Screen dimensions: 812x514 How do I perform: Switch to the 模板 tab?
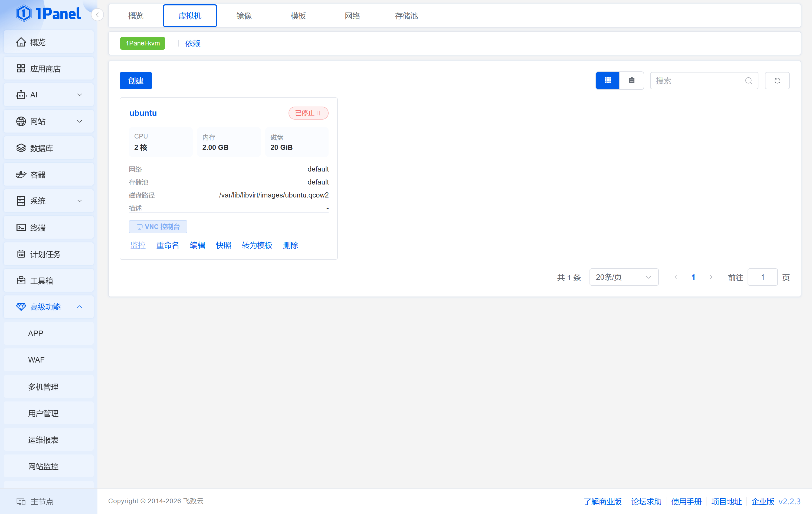click(x=298, y=16)
